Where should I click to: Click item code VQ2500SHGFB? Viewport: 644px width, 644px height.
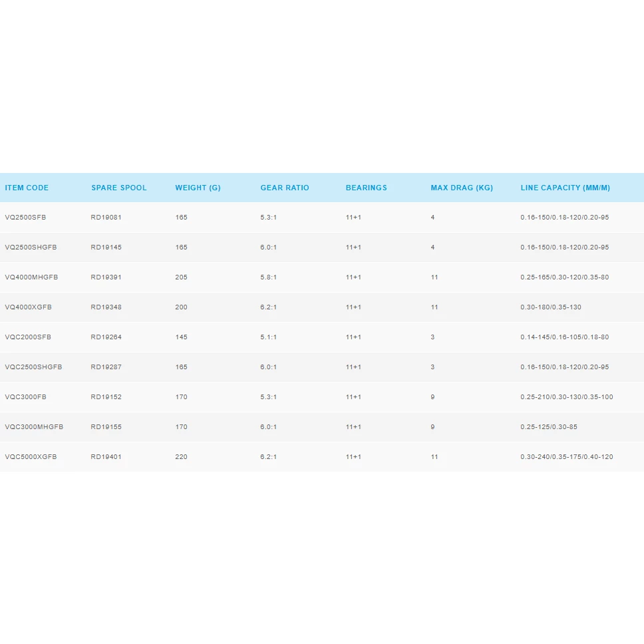[x=31, y=247]
